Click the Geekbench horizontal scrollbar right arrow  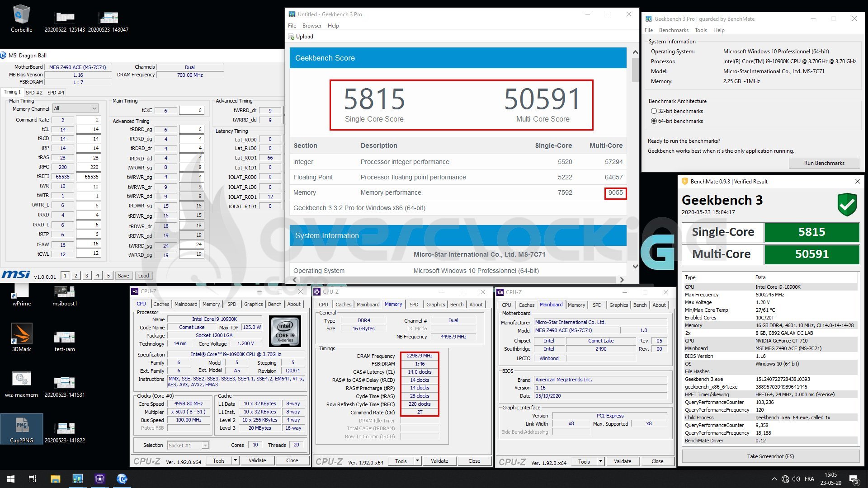(x=622, y=280)
